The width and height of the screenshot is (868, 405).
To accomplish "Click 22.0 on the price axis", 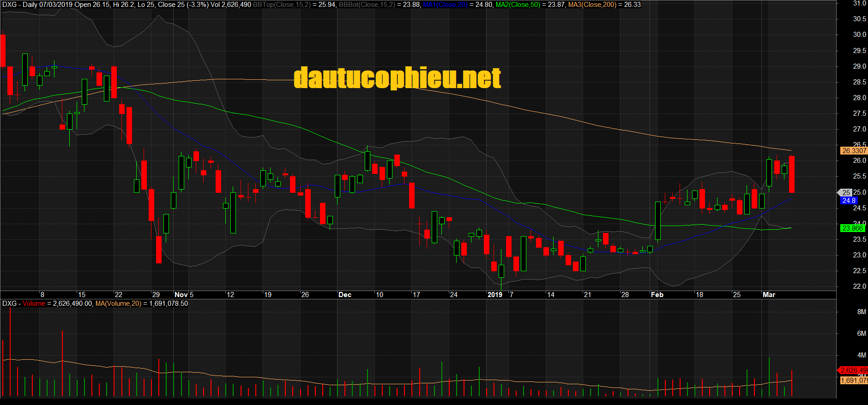I will pyautogui.click(x=859, y=286).
